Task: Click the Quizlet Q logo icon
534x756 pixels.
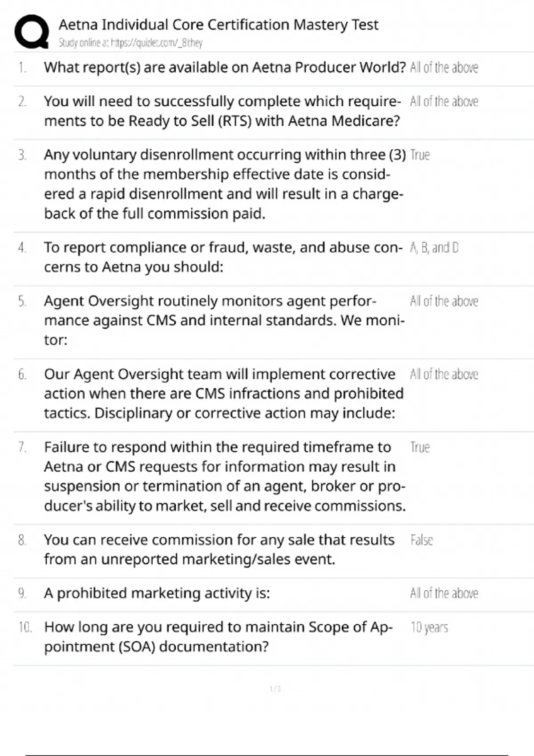Action: pos(32,31)
